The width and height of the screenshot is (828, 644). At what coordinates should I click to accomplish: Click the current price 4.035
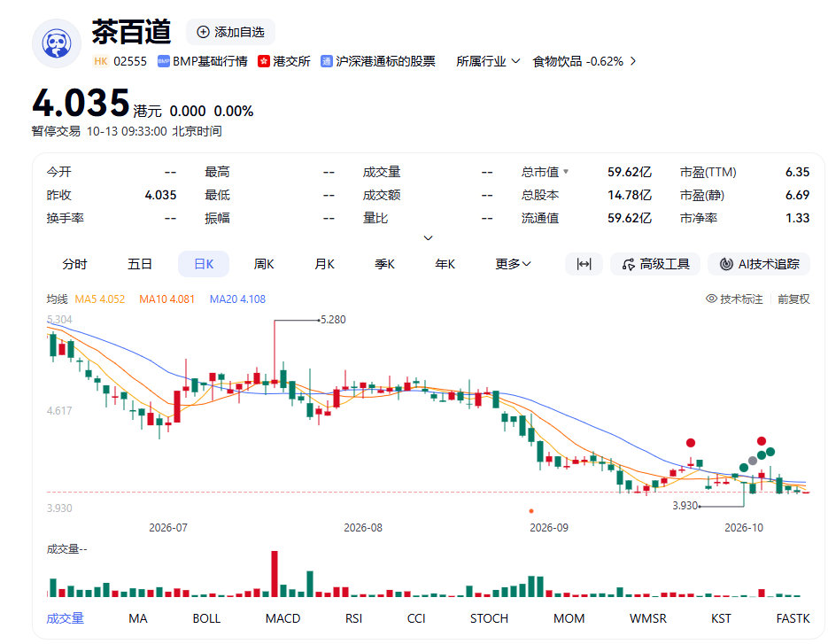pyautogui.click(x=81, y=103)
